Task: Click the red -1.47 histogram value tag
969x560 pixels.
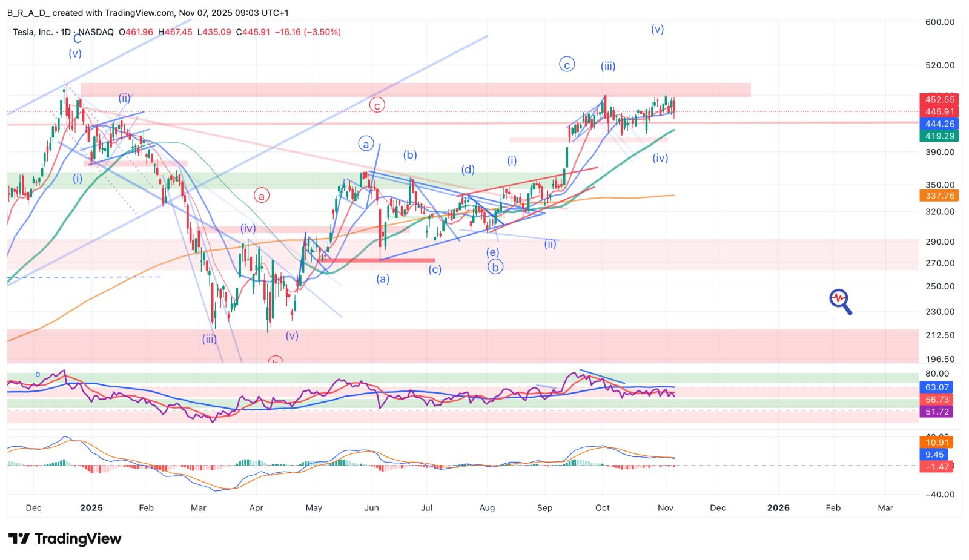Action: 936,467
